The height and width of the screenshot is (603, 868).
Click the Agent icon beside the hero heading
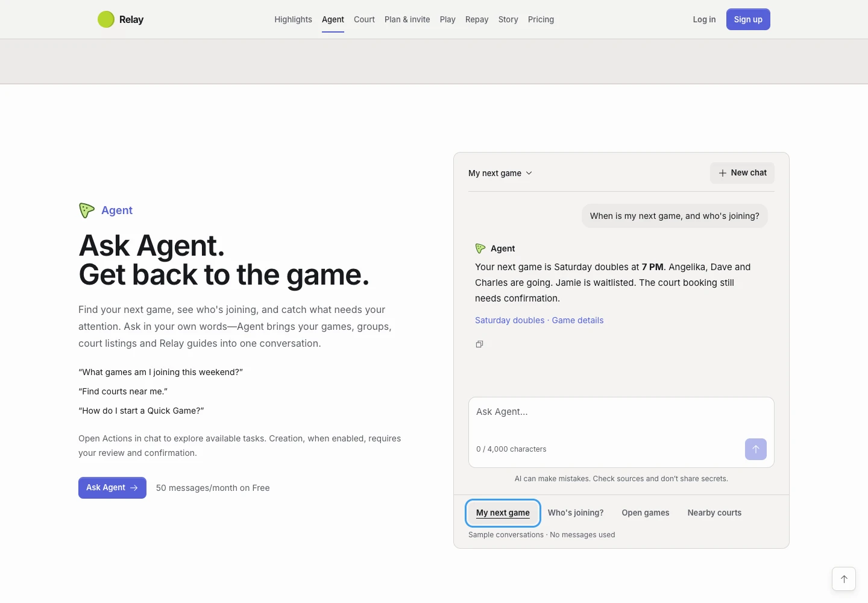pyautogui.click(x=87, y=210)
